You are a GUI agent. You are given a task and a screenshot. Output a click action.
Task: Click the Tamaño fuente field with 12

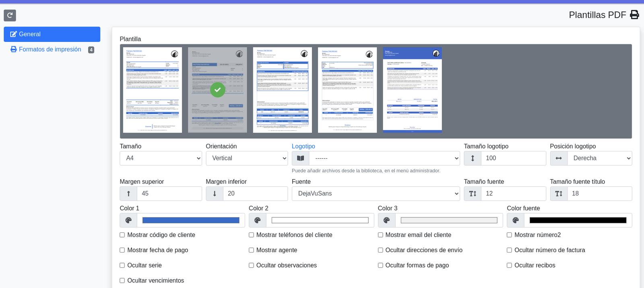(514, 194)
